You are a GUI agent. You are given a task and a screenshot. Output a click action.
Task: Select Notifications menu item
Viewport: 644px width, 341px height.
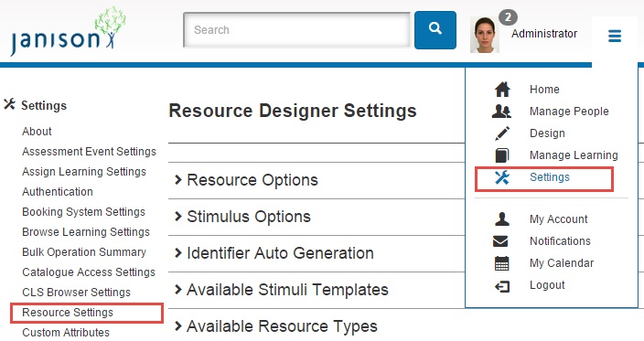(560, 240)
